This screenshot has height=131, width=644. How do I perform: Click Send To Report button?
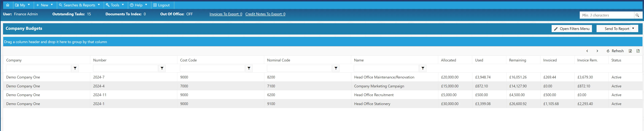tap(614, 29)
